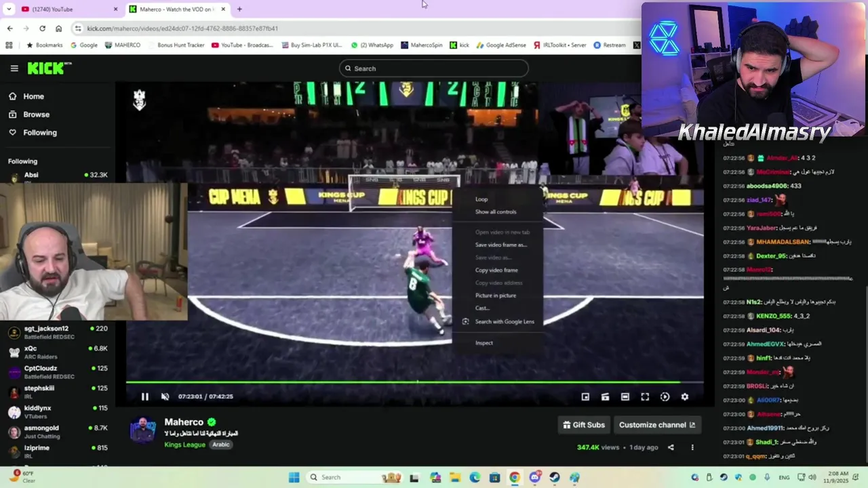The height and width of the screenshot is (488, 868).
Task: Open Browse in the Kick sidebar
Action: point(29,115)
